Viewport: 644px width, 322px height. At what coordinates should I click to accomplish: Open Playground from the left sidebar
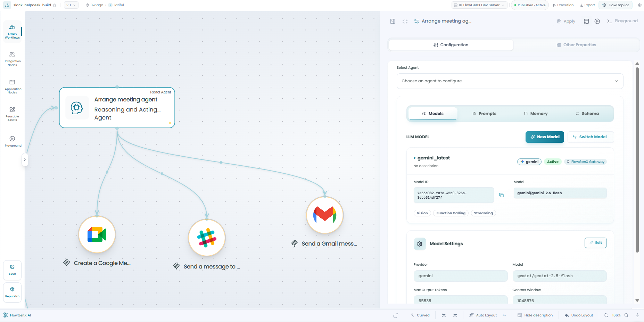12,141
